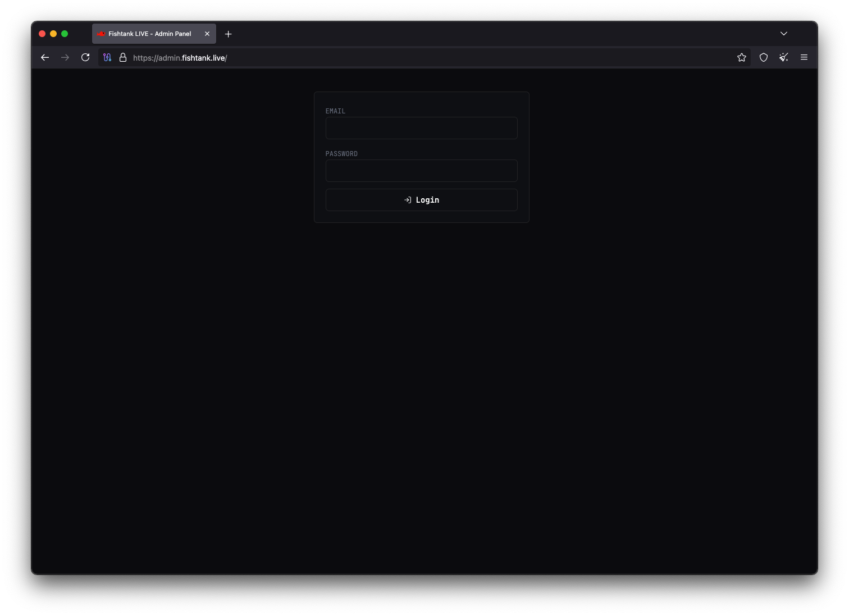Screen dimensions: 849x616
Task: List all tabs with the chevron
Action: [x=784, y=34]
